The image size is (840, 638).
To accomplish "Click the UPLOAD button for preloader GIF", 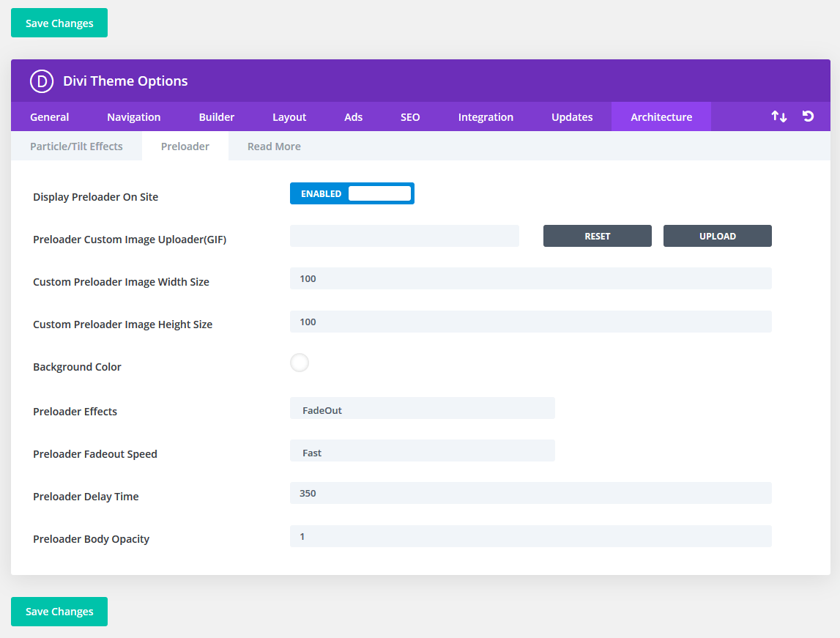I will coord(717,237).
